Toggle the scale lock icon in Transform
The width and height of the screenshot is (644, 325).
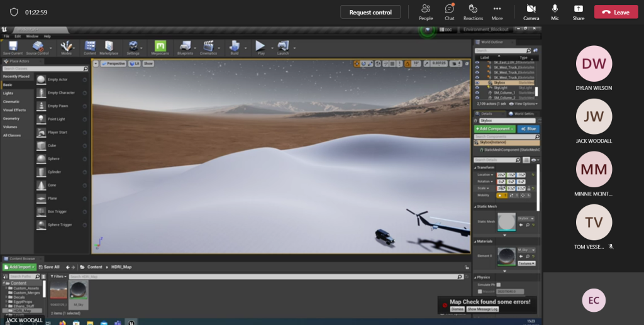[x=528, y=189]
